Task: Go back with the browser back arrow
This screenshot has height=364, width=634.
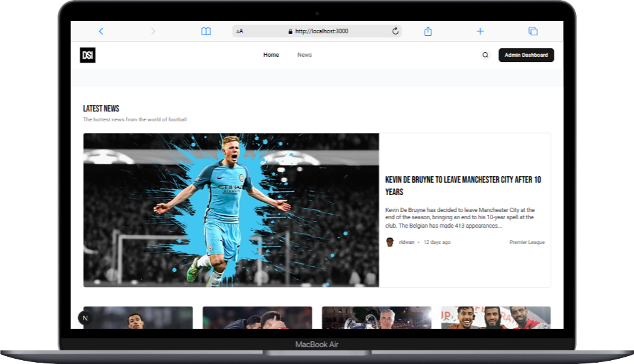Action: point(101,31)
